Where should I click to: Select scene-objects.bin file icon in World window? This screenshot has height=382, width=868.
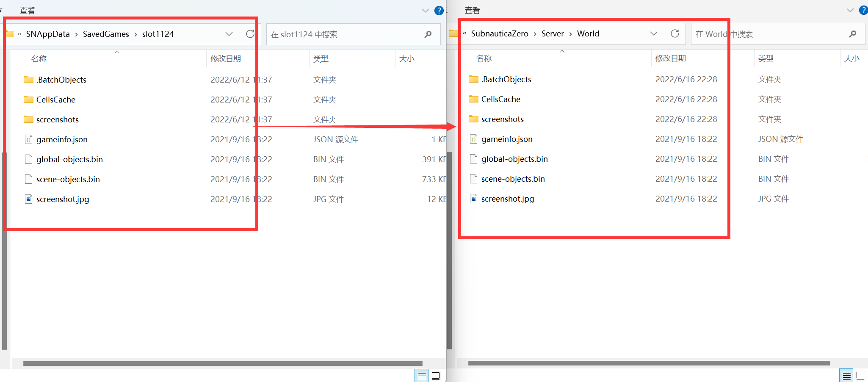tap(474, 179)
